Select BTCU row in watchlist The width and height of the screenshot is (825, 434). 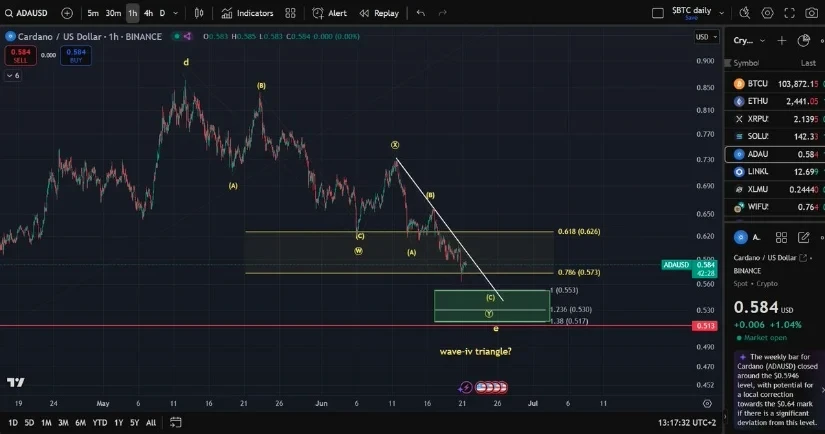[x=775, y=84]
